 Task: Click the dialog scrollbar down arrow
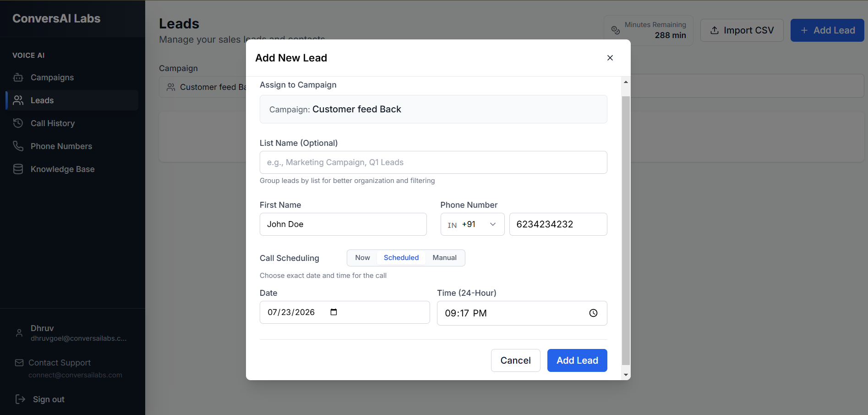(x=626, y=375)
